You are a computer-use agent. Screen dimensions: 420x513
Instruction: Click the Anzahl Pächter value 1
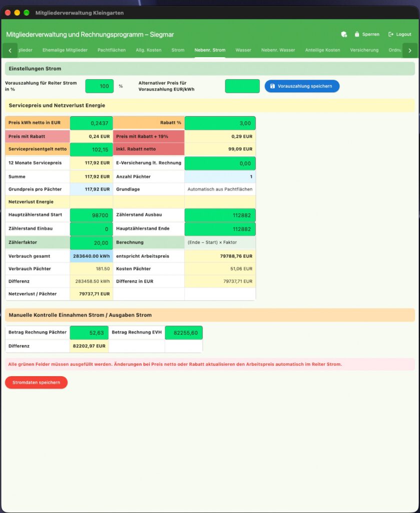coord(251,177)
